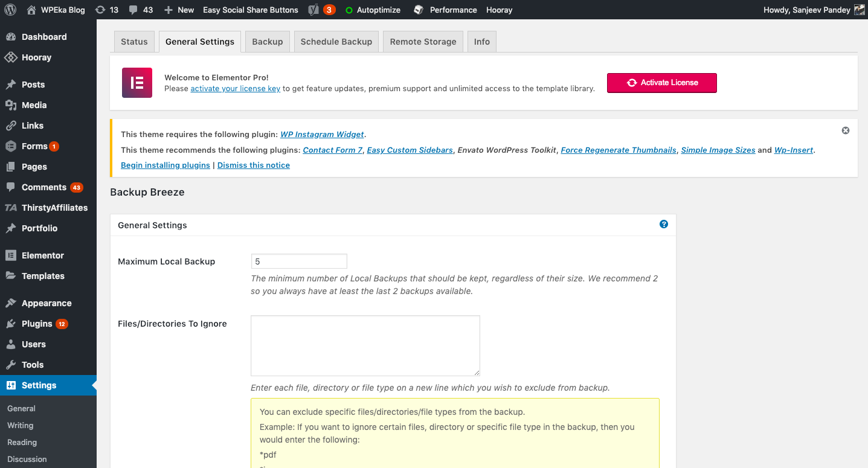Open the Reading settings submenu item
Viewport: 868px width, 468px height.
coord(22,443)
